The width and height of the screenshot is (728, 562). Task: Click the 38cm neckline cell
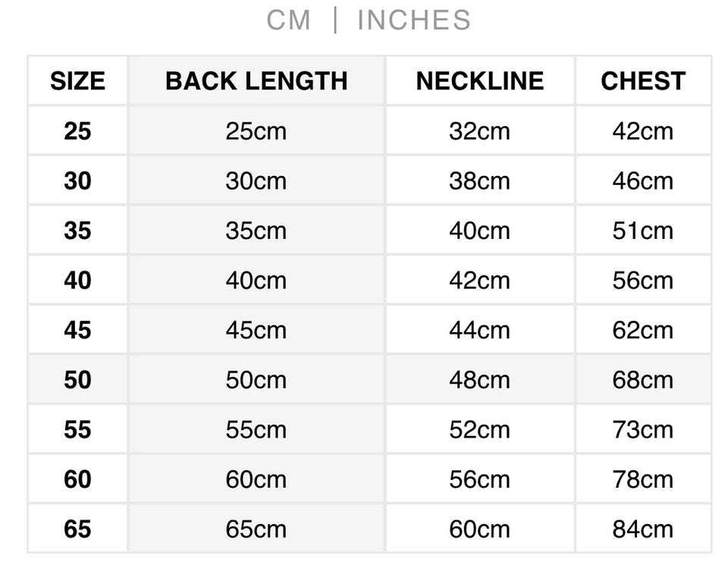pos(479,181)
